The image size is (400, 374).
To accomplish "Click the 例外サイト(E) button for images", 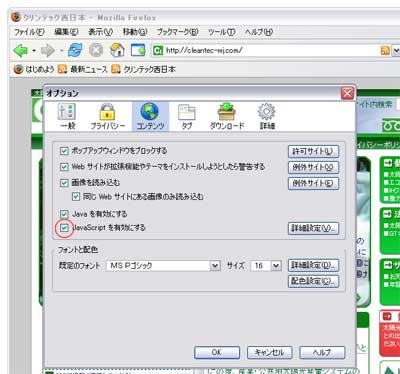I will 313,183.
